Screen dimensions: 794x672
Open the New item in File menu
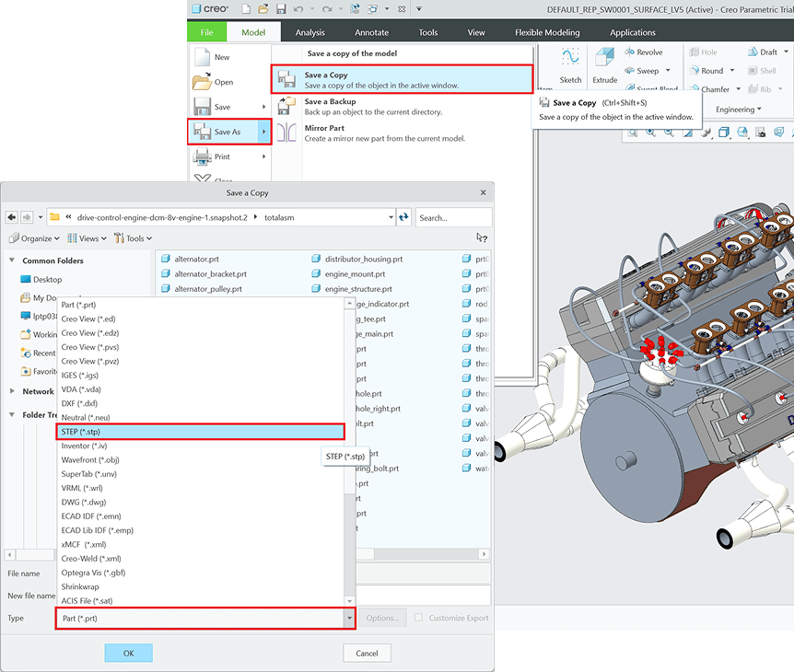pos(230,57)
